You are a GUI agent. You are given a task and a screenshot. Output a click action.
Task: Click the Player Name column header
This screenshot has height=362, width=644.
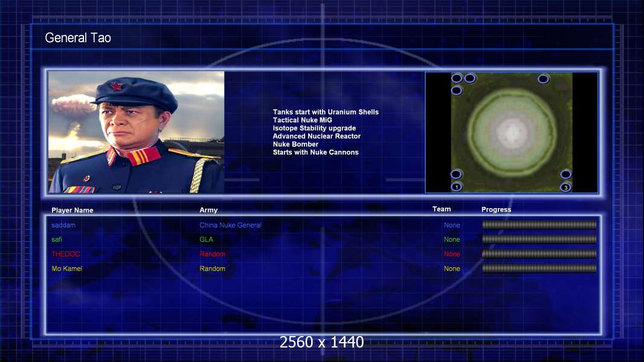72,211
